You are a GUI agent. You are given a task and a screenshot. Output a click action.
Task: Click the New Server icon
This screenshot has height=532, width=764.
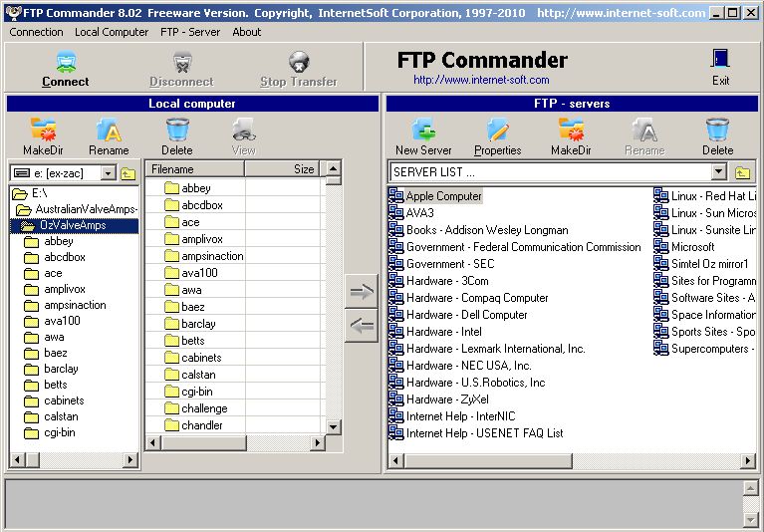[423, 130]
